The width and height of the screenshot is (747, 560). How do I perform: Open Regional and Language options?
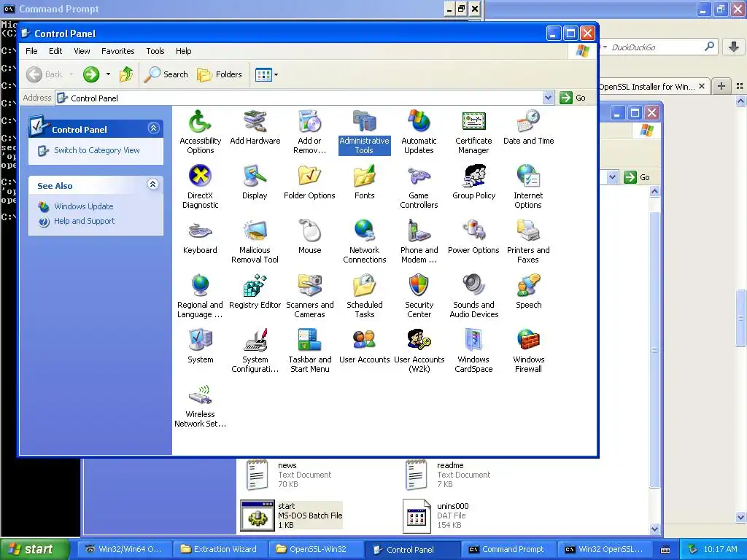(200, 297)
